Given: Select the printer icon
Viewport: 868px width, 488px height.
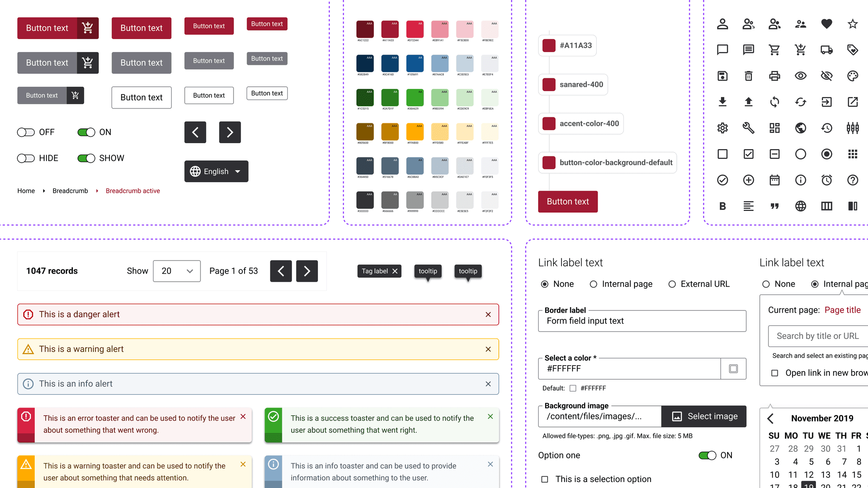Looking at the screenshot, I should pyautogui.click(x=774, y=76).
